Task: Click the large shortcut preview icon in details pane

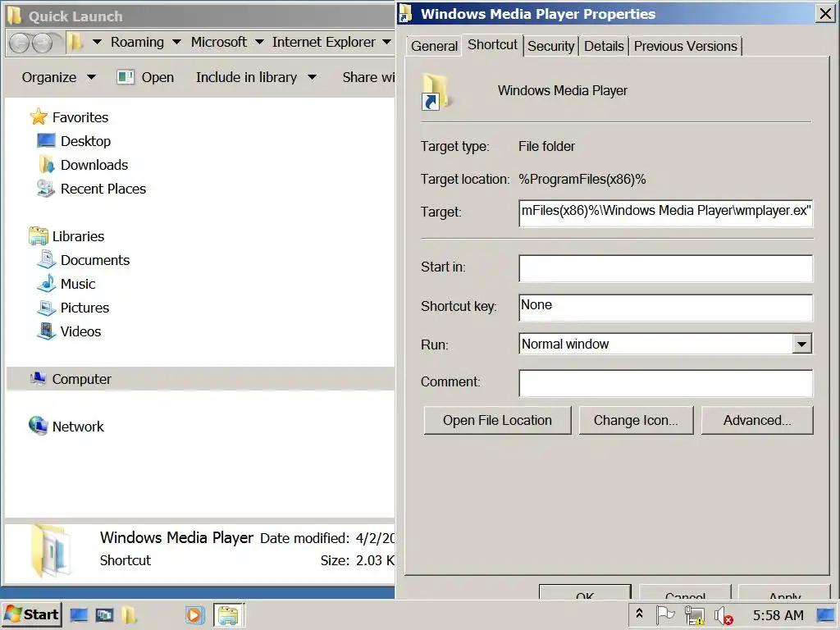Action: [x=51, y=550]
